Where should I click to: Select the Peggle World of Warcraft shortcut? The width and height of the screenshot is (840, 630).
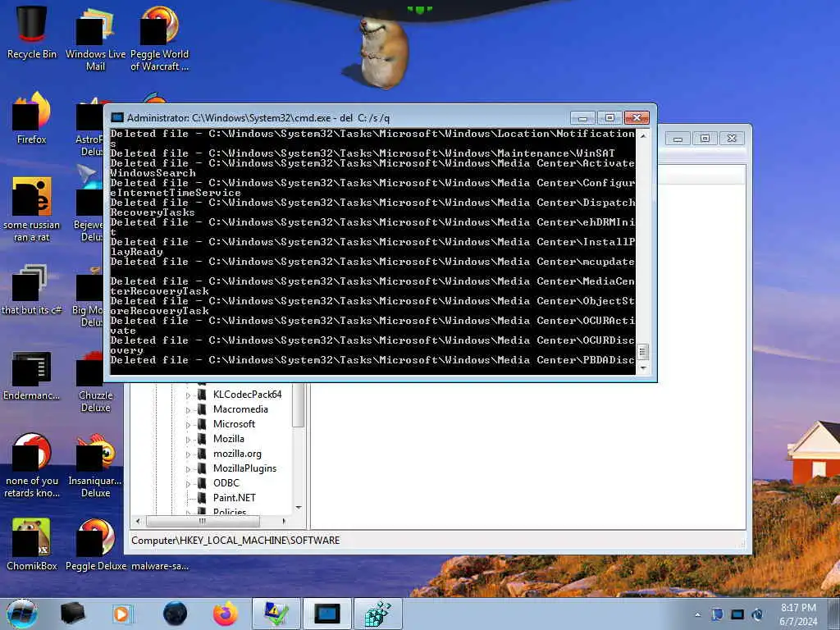pyautogui.click(x=159, y=39)
